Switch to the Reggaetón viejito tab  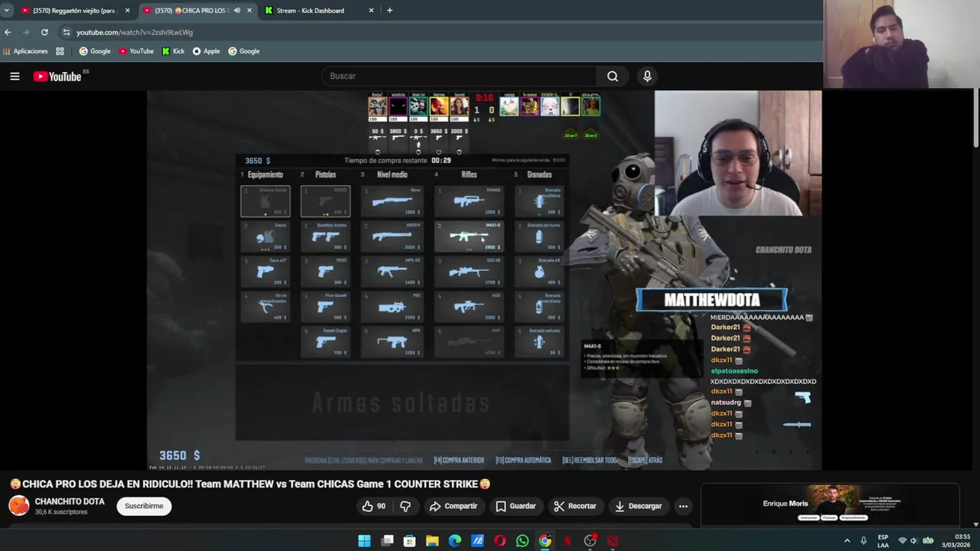coord(74,11)
